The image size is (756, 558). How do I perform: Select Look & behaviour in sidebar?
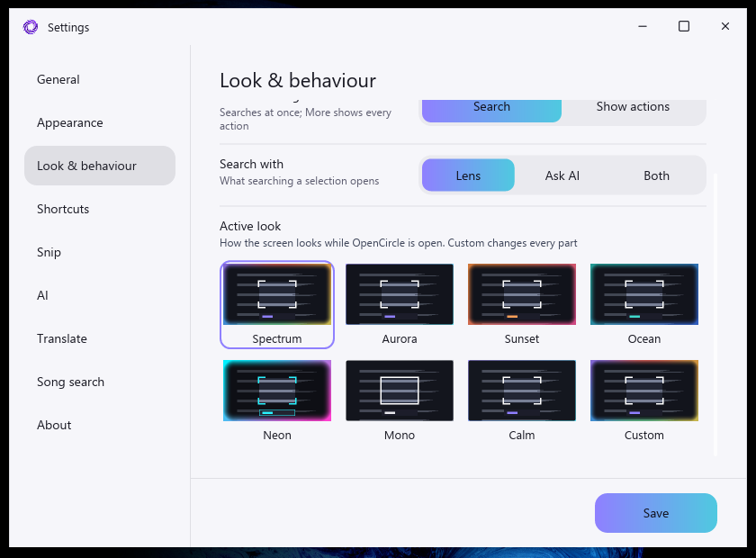[100, 166]
